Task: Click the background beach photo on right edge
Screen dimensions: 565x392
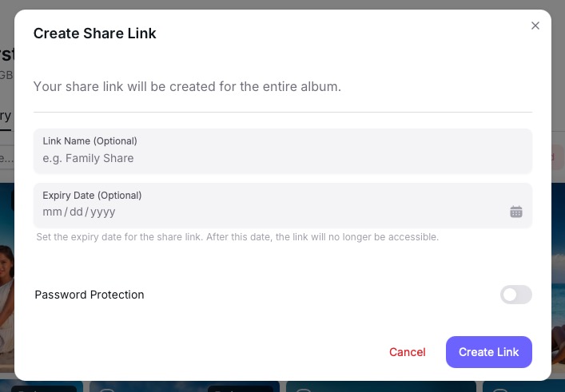Action: (558, 279)
